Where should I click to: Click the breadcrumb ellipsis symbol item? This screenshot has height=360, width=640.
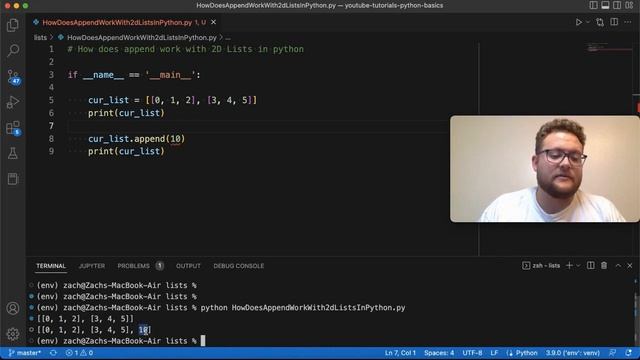228,38
